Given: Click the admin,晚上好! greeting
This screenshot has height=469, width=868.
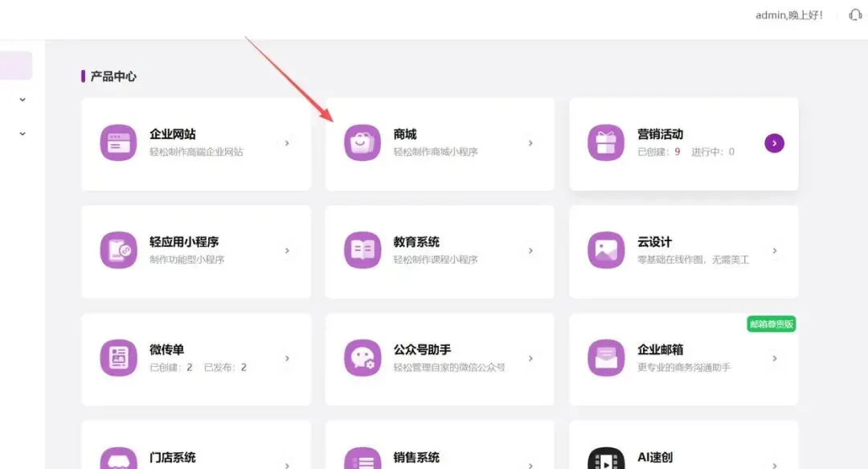Looking at the screenshot, I should click(789, 15).
